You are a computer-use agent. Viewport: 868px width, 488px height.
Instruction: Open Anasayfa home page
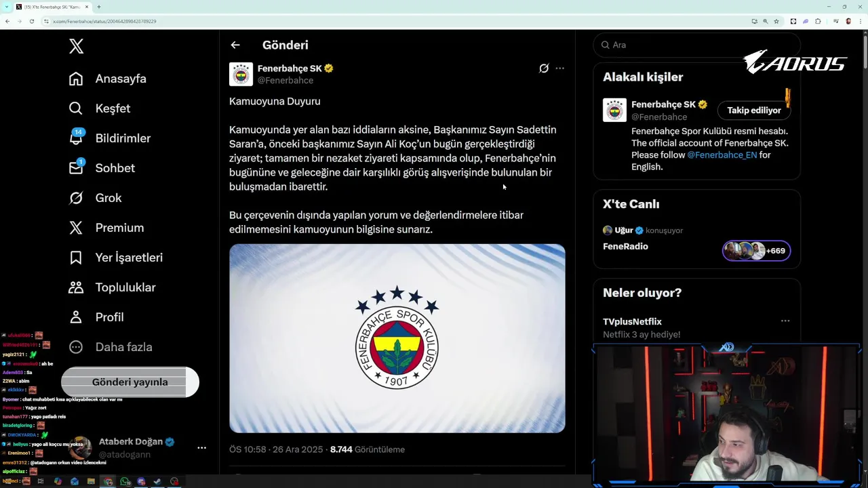pos(107,79)
